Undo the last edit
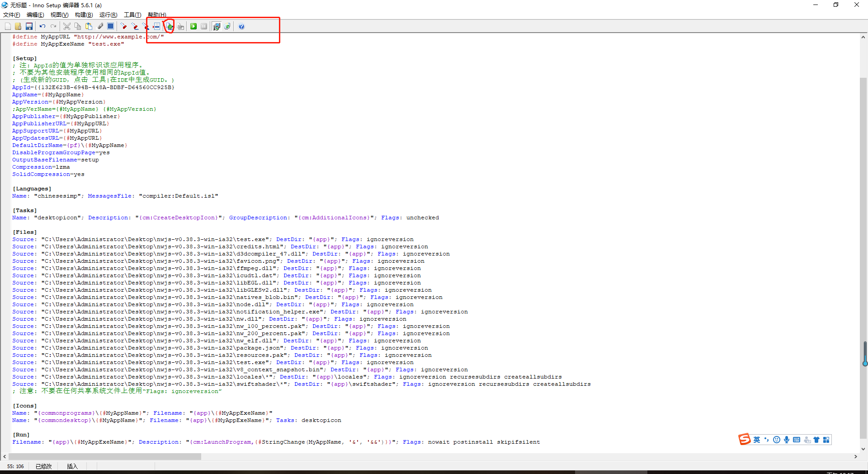The image size is (868, 474). coord(42,26)
